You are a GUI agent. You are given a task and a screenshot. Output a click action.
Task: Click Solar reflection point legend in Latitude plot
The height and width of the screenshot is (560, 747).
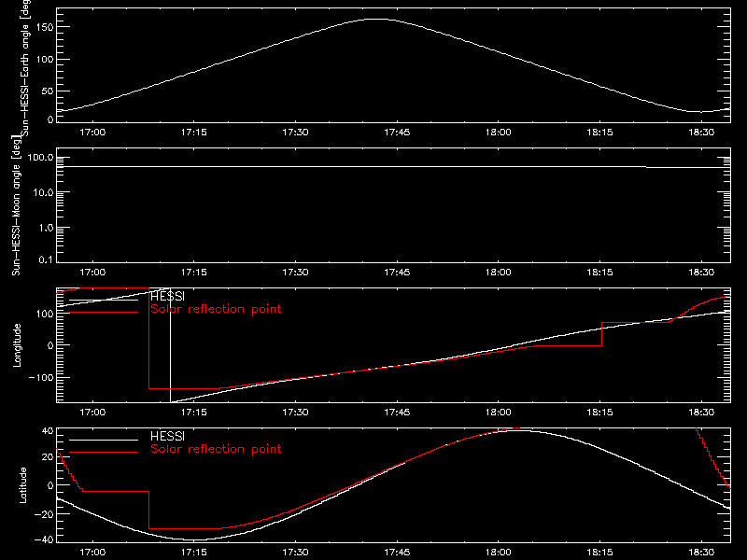[216, 449]
